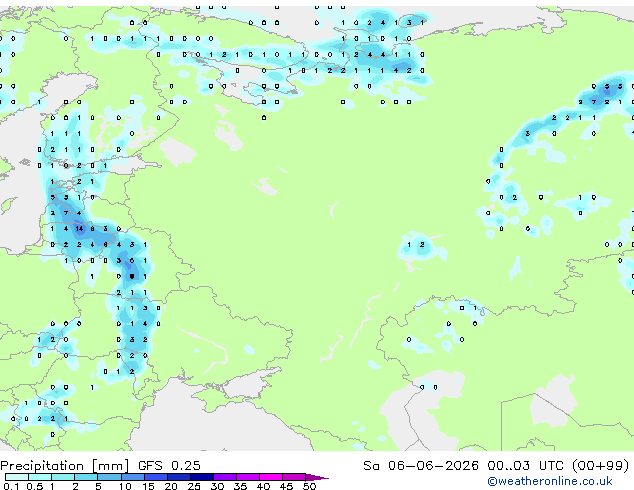The width and height of the screenshot is (634, 490).
Task: Click the 40–45 mm magenta legend box
Action: [271, 477]
